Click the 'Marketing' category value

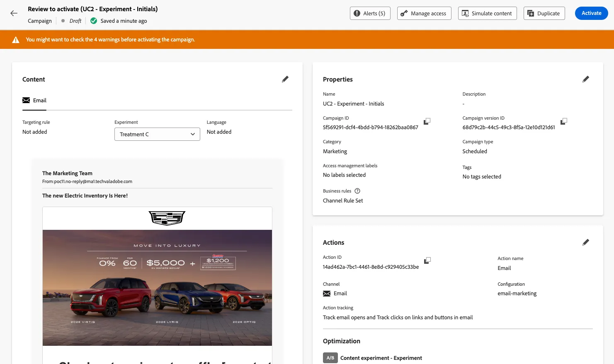[x=335, y=152]
